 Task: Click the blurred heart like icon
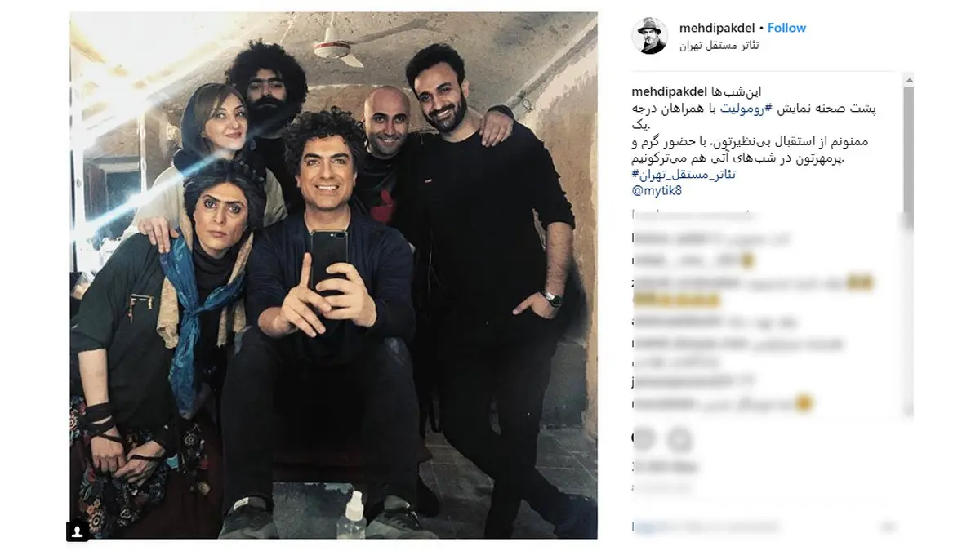[644, 439]
